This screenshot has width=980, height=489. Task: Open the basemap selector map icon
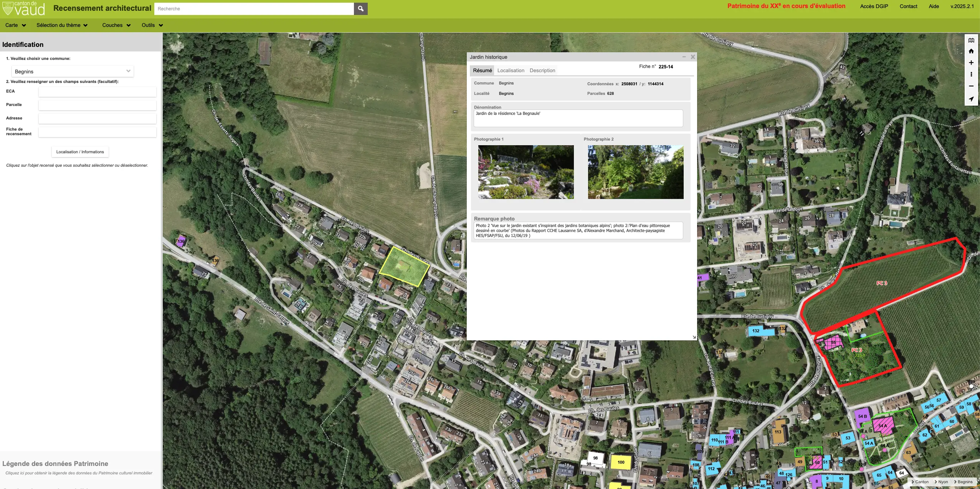tap(971, 40)
